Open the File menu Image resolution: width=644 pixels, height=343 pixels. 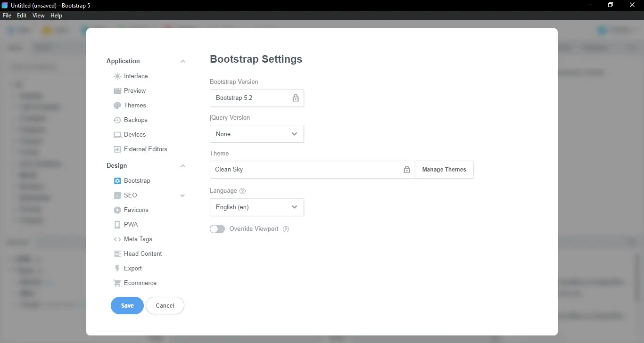(x=7, y=16)
